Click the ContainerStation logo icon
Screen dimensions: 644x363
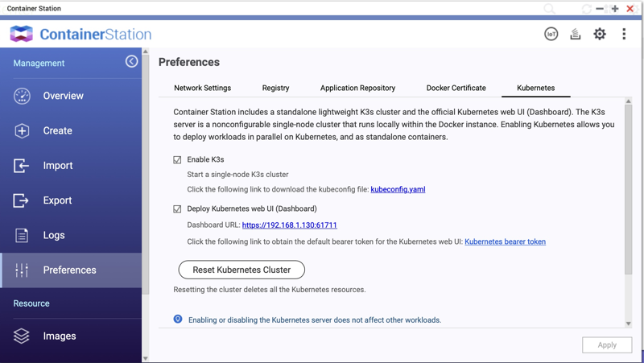22,34
